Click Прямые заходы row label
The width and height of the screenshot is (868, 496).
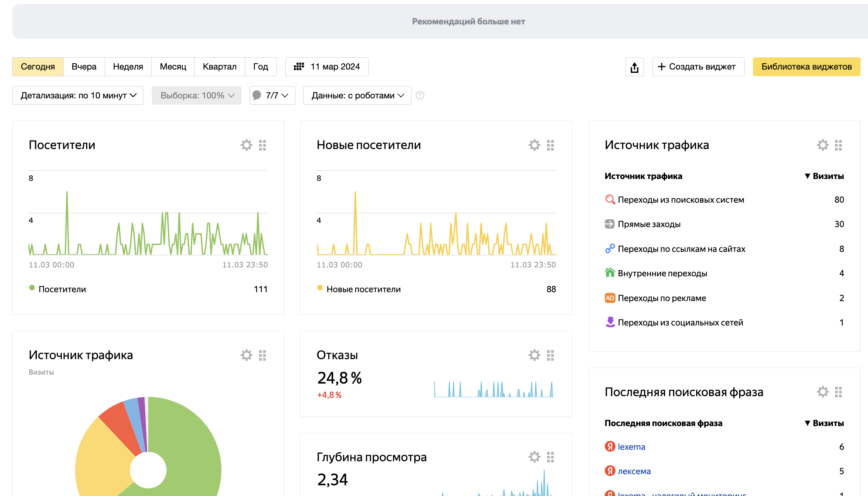pos(649,224)
